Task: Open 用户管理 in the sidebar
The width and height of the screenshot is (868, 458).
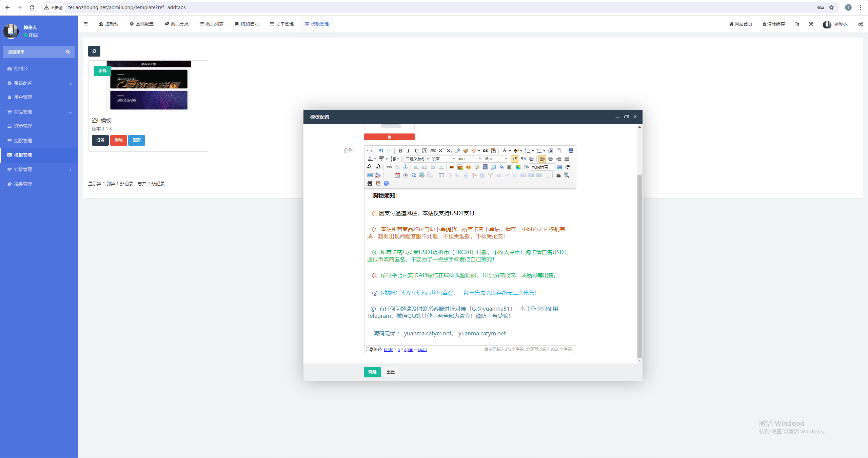Action: pos(23,97)
